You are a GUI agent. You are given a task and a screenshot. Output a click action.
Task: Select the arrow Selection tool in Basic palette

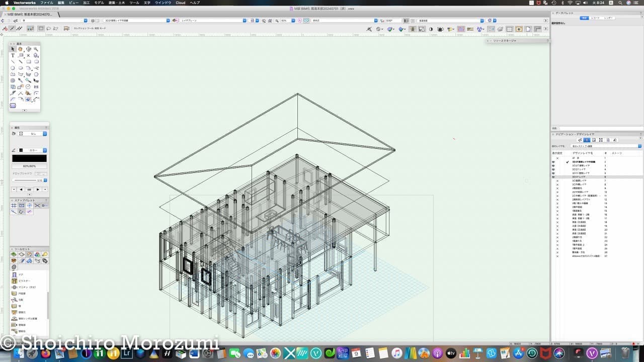pyautogui.click(x=13, y=49)
